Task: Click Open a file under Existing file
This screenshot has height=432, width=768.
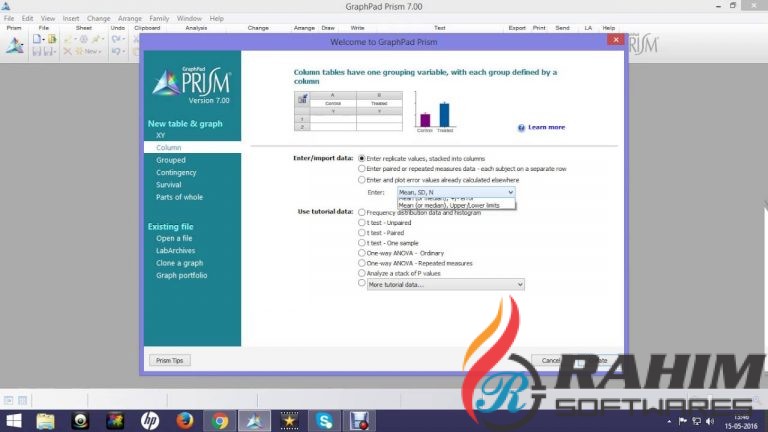Action: 174,238
